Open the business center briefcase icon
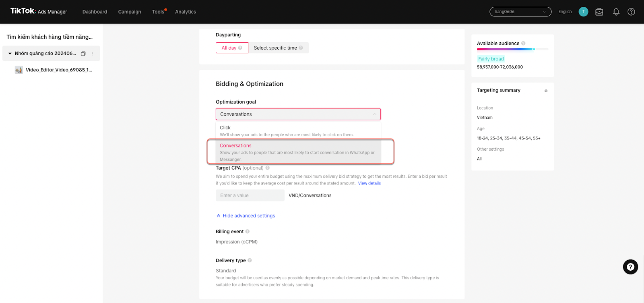Viewport: 644px width, 303px height. (x=599, y=12)
